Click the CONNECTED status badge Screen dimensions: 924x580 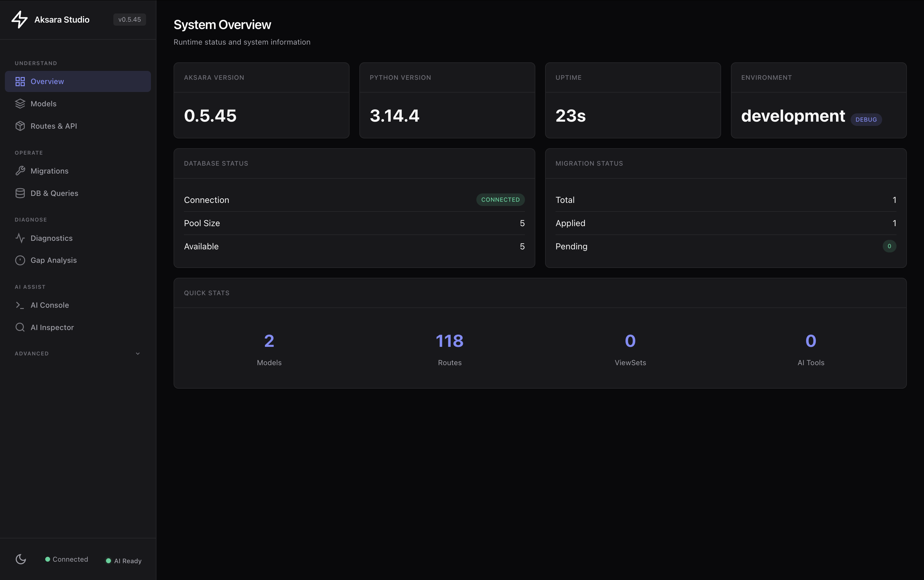(x=500, y=200)
